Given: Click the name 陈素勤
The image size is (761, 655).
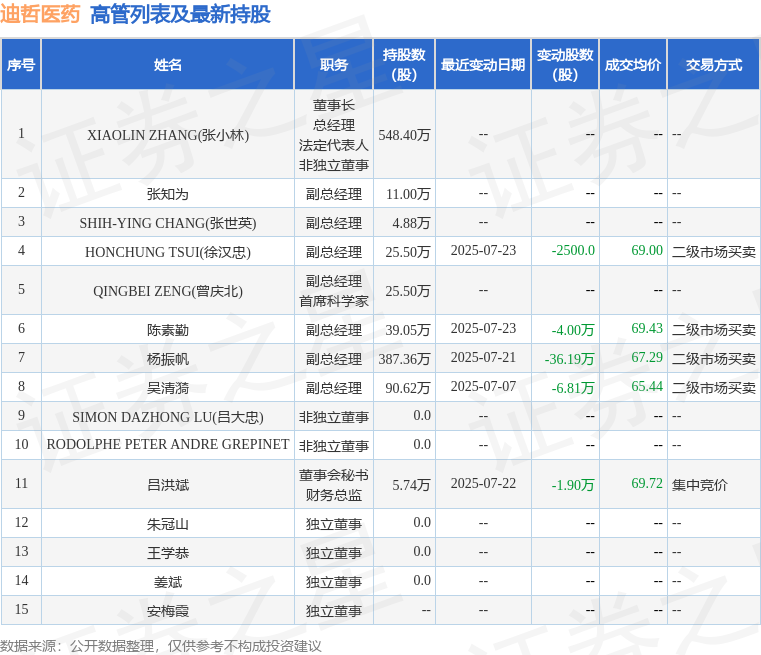Looking at the screenshot, I should [167, 330].
